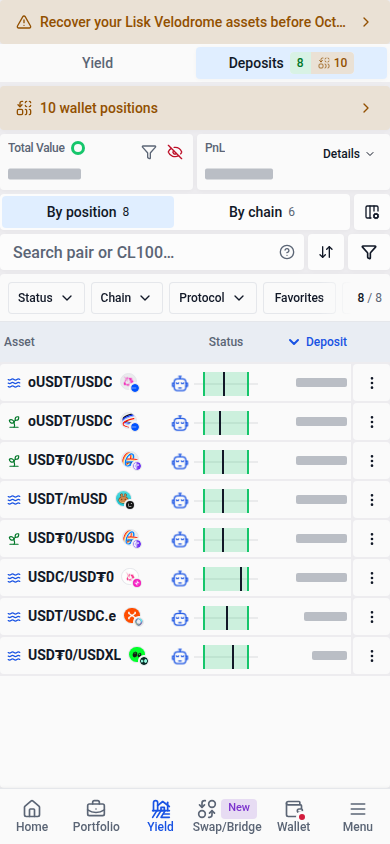The width and height of the screenshot is (390, 844).
Task: Open the Protocol filter dropdown
Action: click(x=212, y=298)
